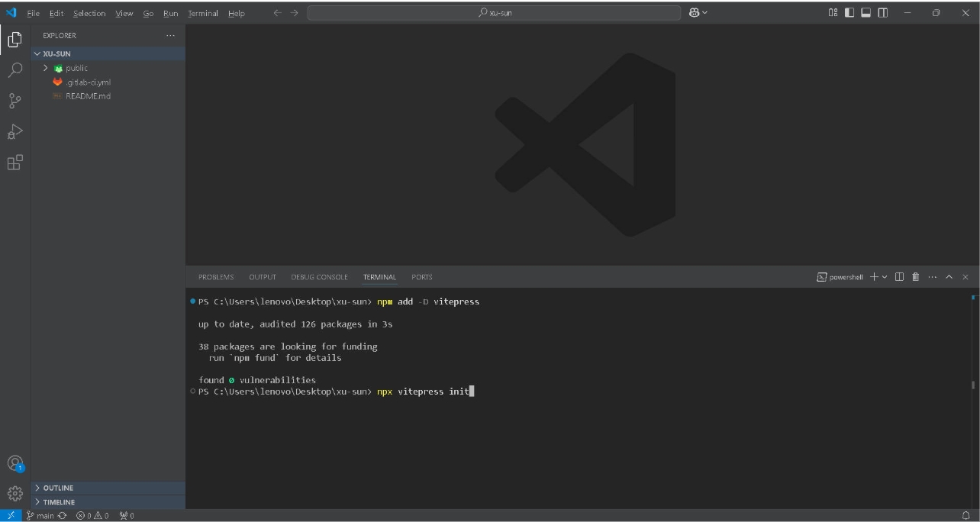Switch to the PORTS tab
The image size is (980, 522).
pyautogui.click(x=422, y=277)
